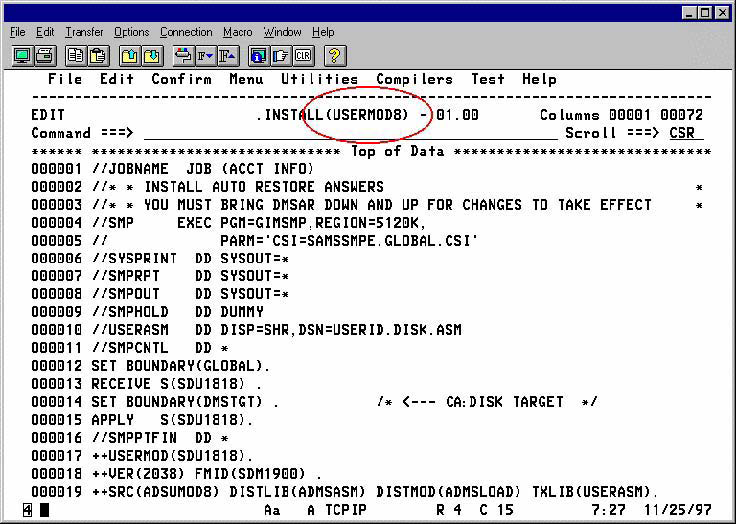
Task: Click the increase font size icon
Action: tap(228, 56)
